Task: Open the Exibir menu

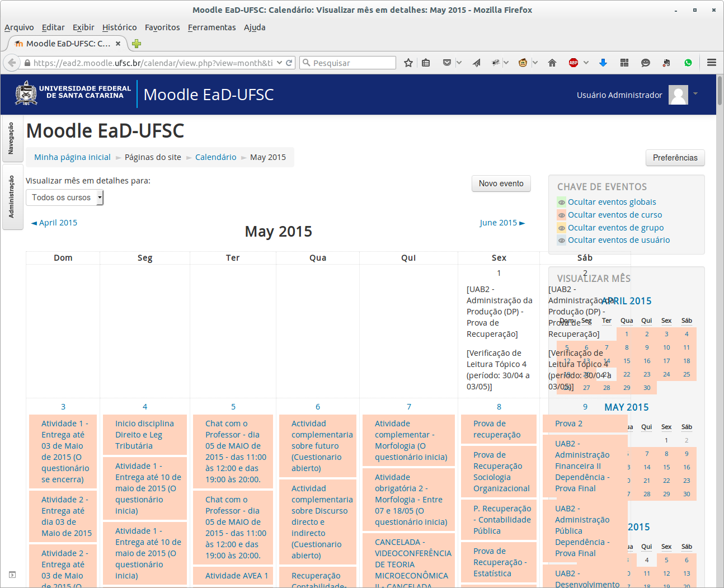Action: tap(83, 27)
